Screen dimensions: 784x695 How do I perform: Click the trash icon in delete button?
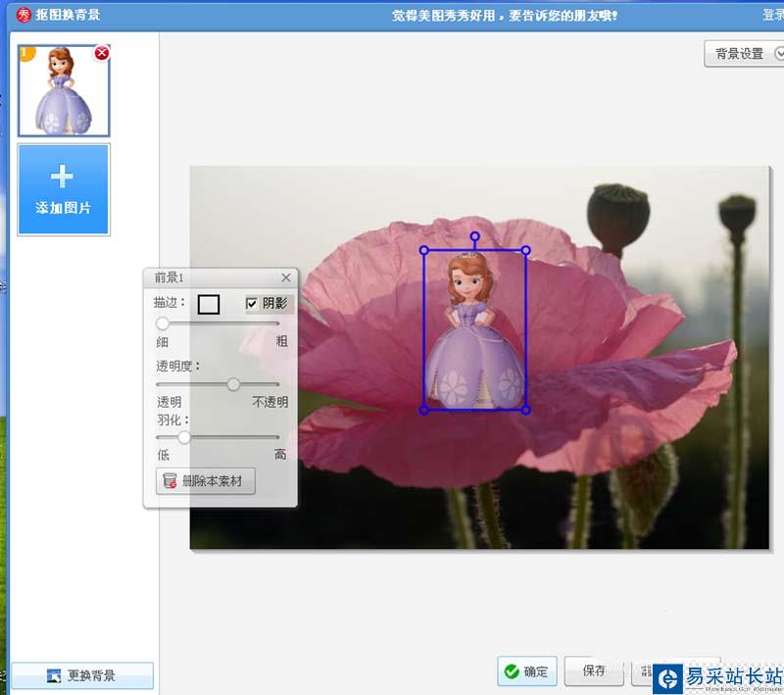point(170,481)
